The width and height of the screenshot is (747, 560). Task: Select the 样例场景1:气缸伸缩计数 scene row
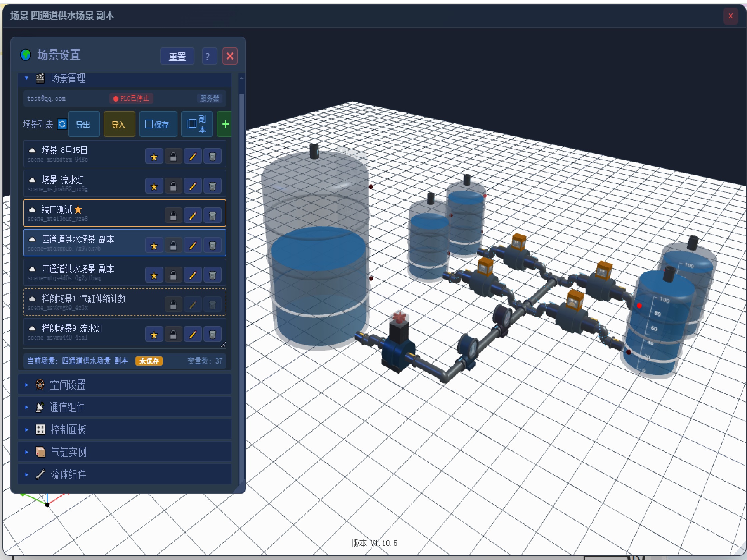coord(125,302)
